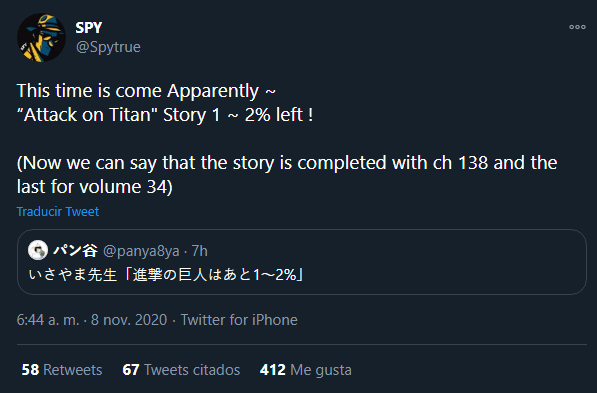View the 58 Retweets list

[62, 370]
